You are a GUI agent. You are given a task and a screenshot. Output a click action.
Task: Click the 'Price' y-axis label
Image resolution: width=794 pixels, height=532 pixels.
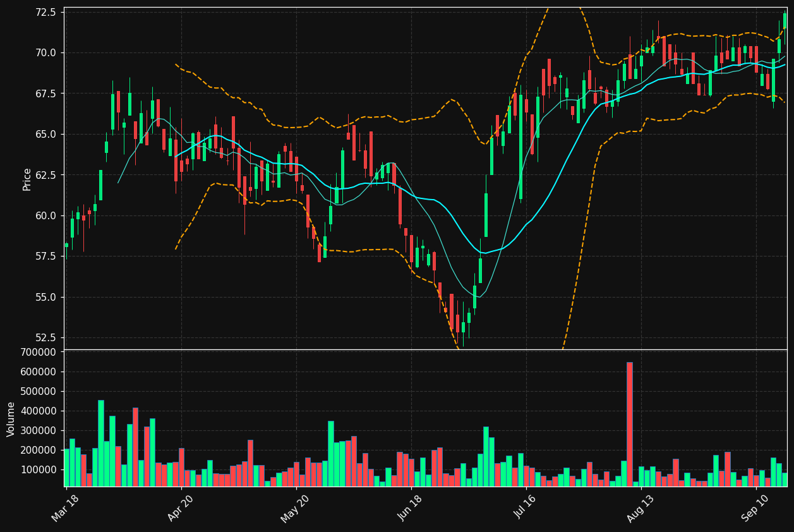[27, 179]
